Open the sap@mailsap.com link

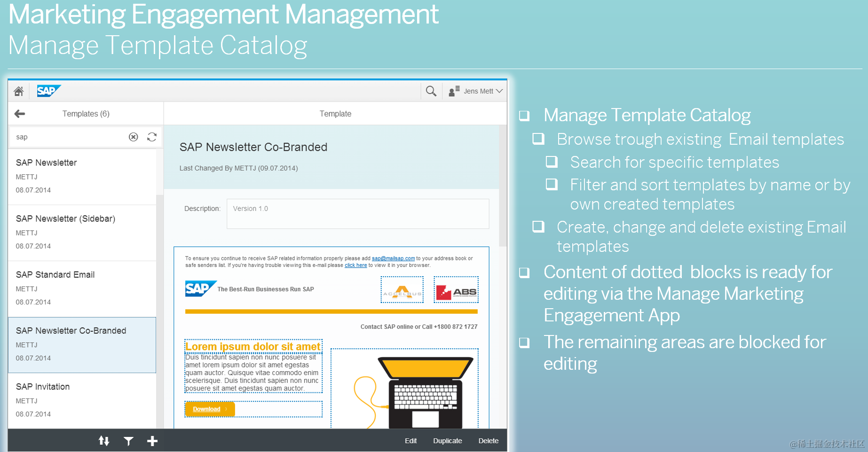click(393, 258)
